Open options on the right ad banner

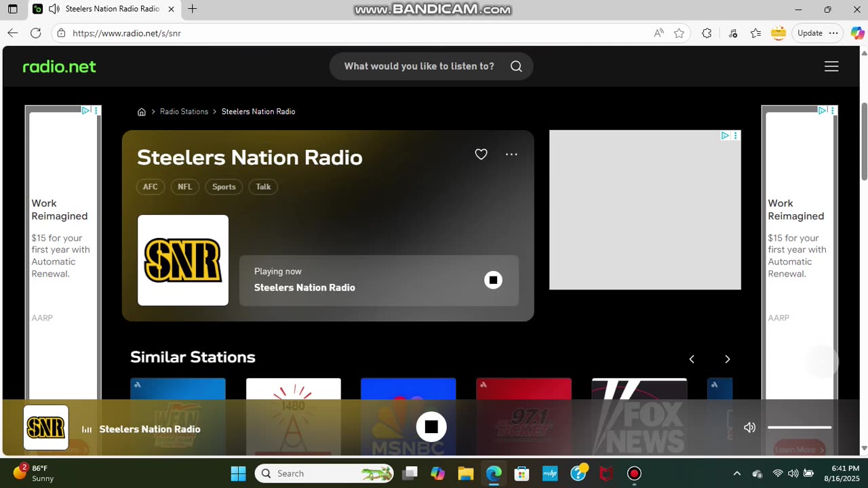tap(833, 110)
